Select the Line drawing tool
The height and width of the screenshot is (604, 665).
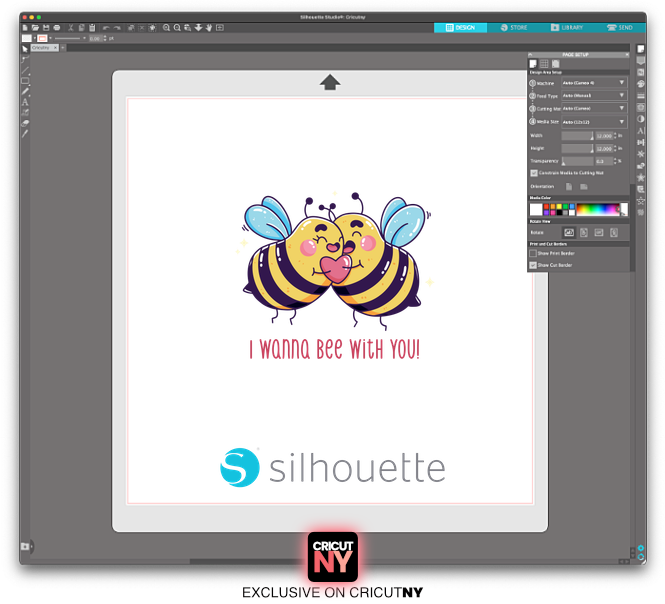(x=25, y=70)
